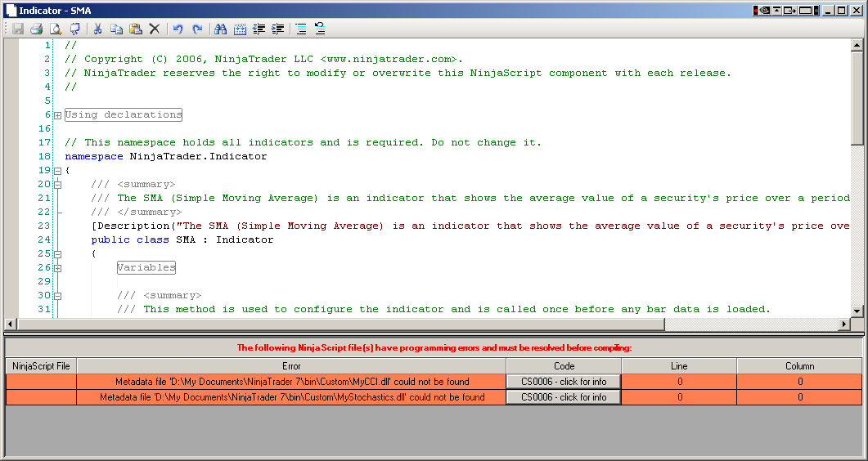Click the collapsed 'Using declarations' box
The width and height of the screenshot is (868, 461).
coord(124,114)
